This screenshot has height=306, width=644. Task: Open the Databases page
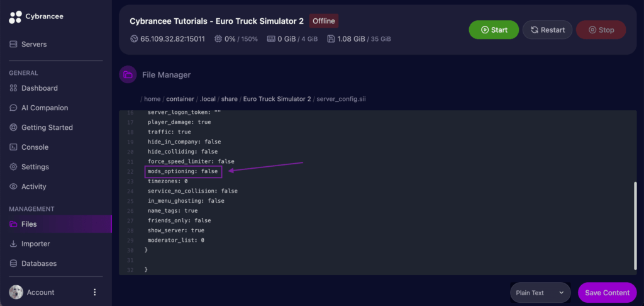click(33, 263)
